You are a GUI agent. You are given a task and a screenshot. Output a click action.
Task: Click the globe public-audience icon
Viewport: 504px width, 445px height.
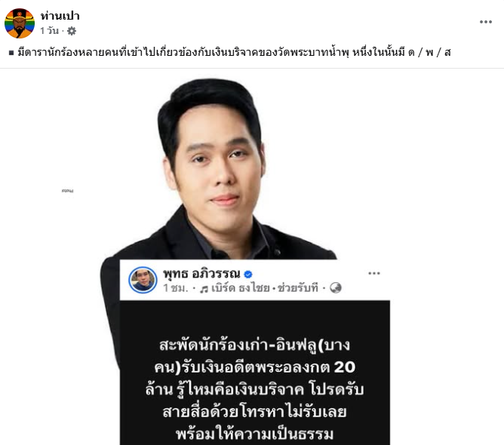336,288
